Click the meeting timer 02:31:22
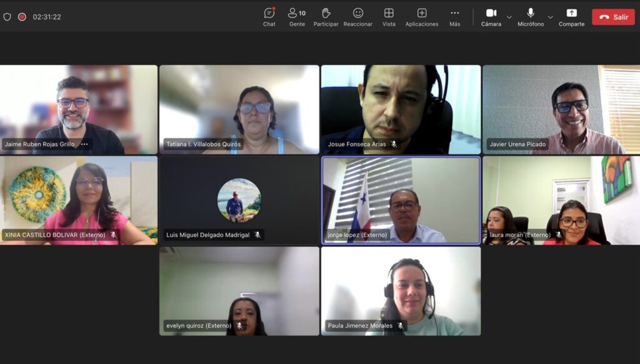Image resolution: width=640 pixels, height=364 pixels. pyautogui.click(x=47, y=17)
